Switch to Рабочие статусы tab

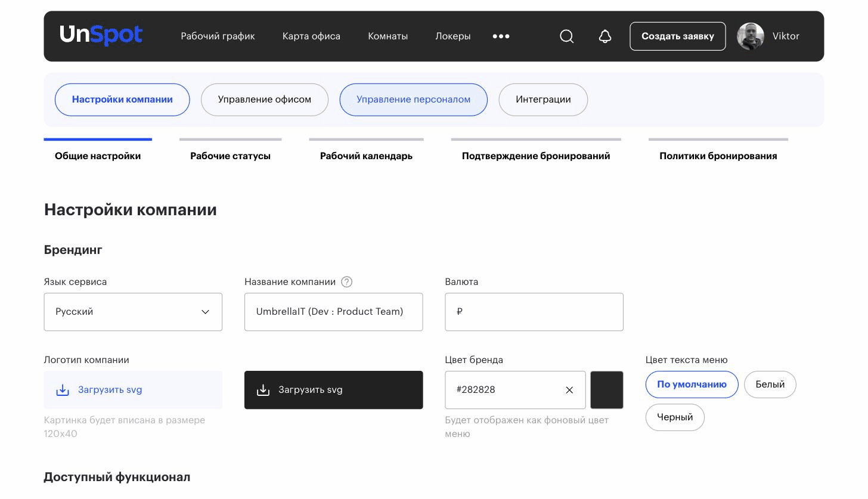230,156
